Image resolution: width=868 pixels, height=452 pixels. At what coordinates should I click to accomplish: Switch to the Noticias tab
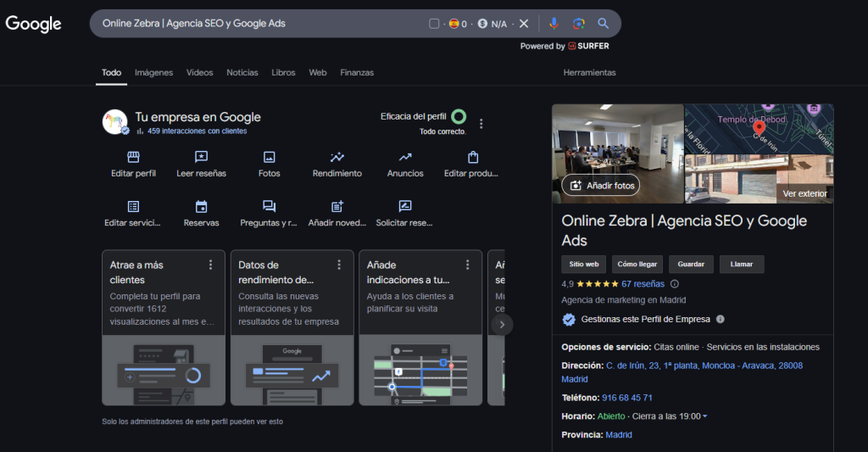(x=242, y=73)
